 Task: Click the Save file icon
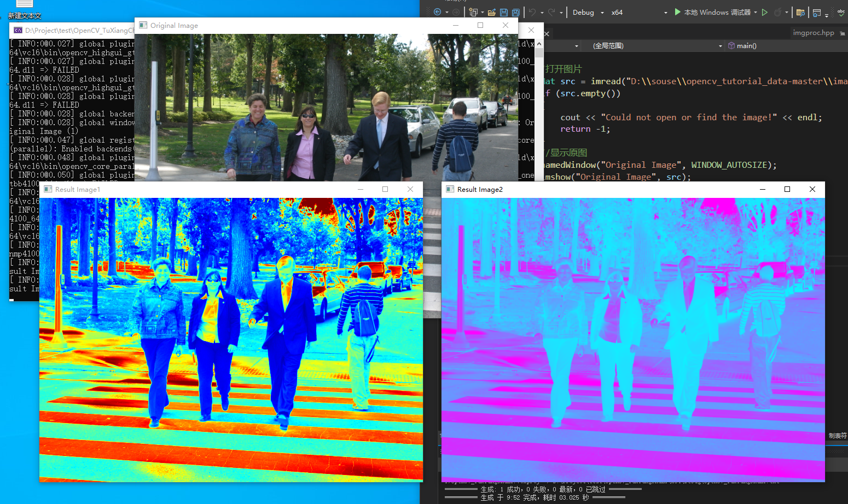tap(504, 12)
